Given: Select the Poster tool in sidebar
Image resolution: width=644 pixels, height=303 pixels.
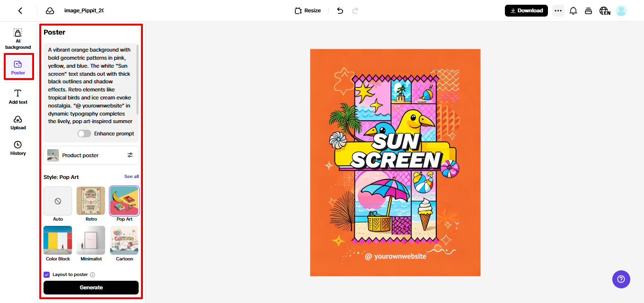Looking at the screenshot, I should click(18, 67).
